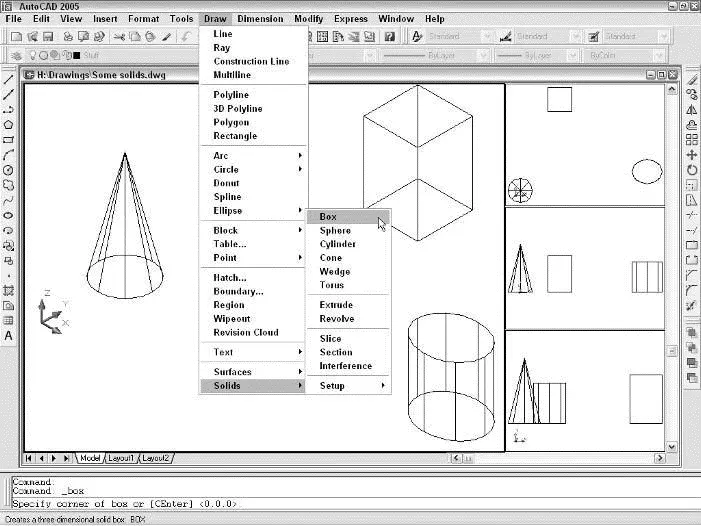Click the Help question mark toolbar icon
This screenshot has height=526, width=701.
pos(389,36)
